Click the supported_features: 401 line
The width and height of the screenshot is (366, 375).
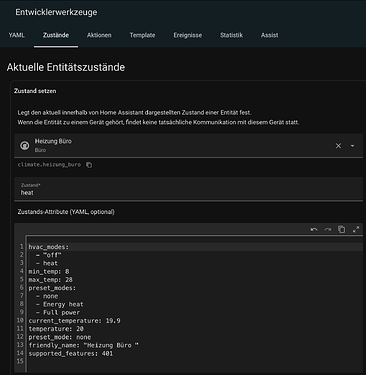click(x=71, y=353)
